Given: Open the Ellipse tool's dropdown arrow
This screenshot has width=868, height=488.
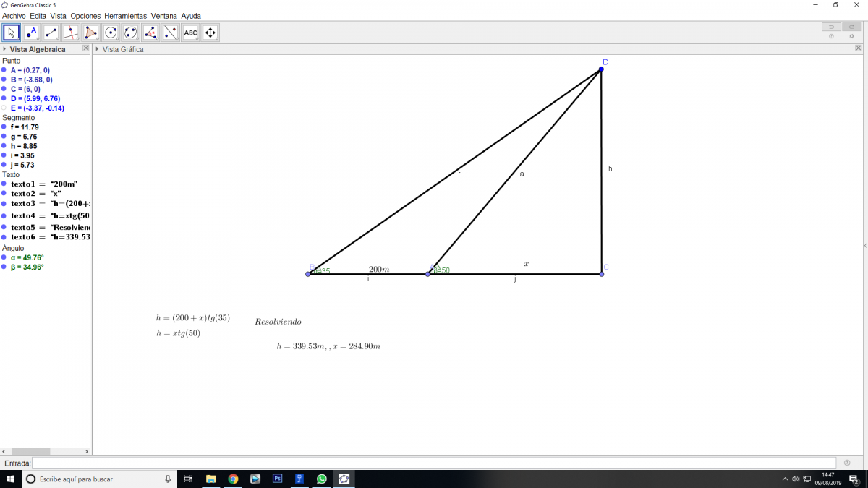Looking at the screenshot, I should [136, 39].
